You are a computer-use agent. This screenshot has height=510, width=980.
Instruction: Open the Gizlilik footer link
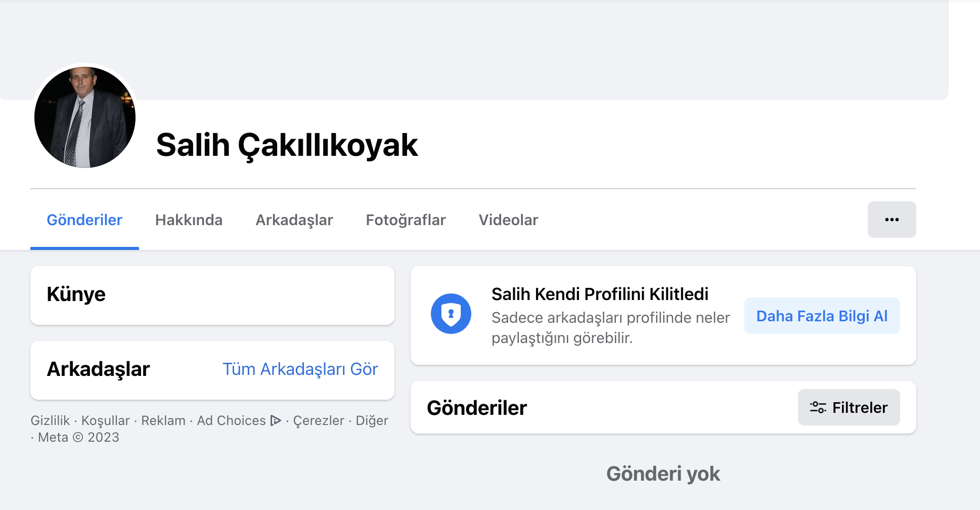tap(50, 420)
